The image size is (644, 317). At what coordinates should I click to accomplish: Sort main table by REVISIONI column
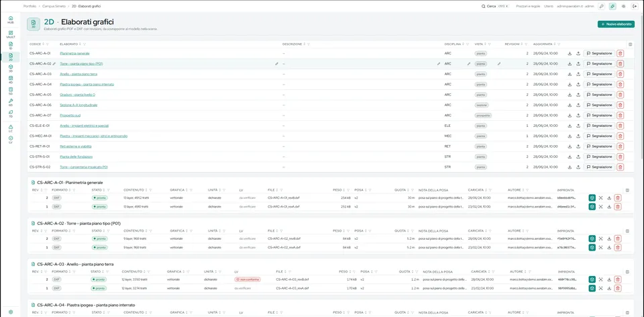(522, 44)
